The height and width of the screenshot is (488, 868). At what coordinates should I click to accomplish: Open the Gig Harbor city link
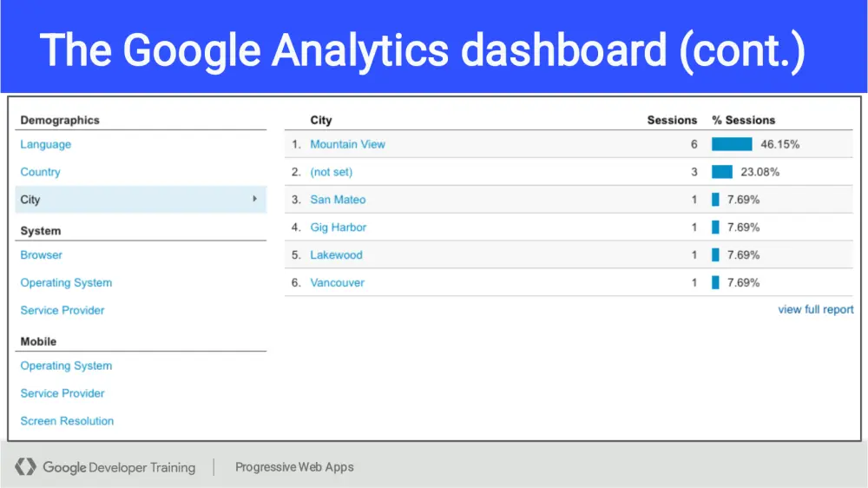[339, 228]
